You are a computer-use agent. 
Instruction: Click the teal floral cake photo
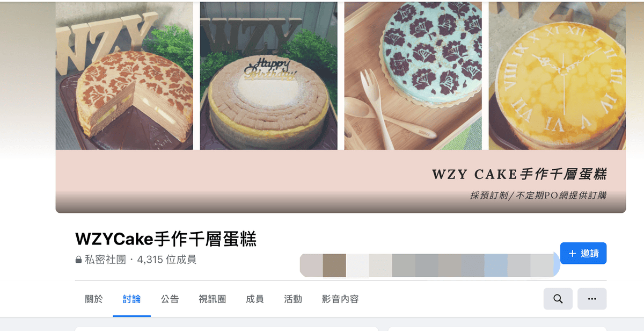pyautogui.click(x=413, y=76)
